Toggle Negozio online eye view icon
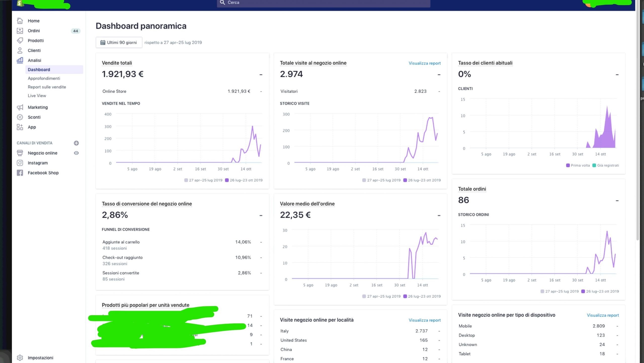Screen dimensions: 644x363 (x=76, y=153)
